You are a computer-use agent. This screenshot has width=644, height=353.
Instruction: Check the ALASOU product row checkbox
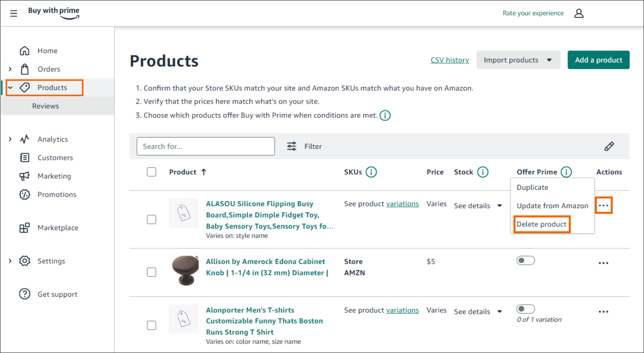(151, 219)
